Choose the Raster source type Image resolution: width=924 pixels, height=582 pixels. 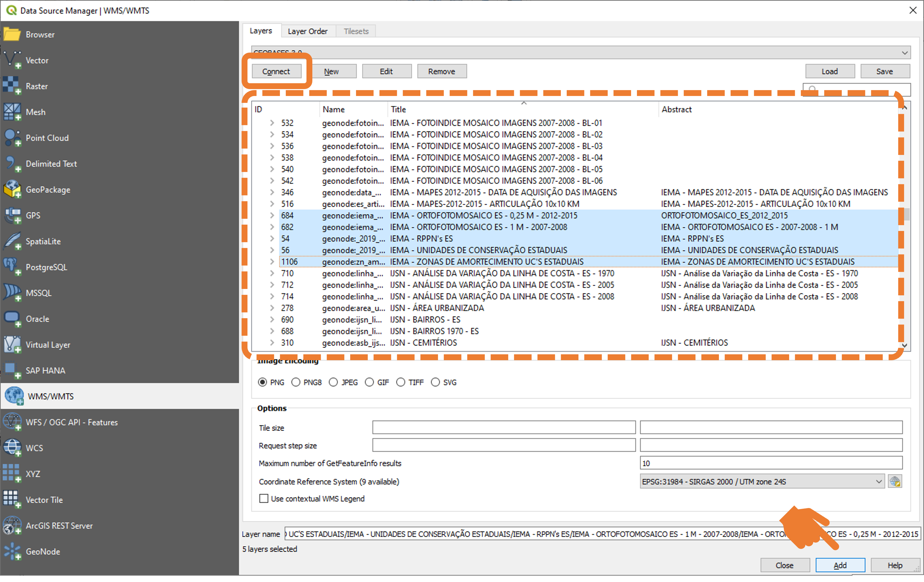119,86
